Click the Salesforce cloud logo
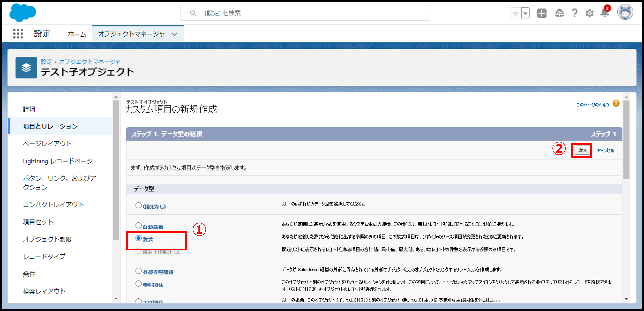644x311 pixels. pyautogui.click(x=23, y=13)
